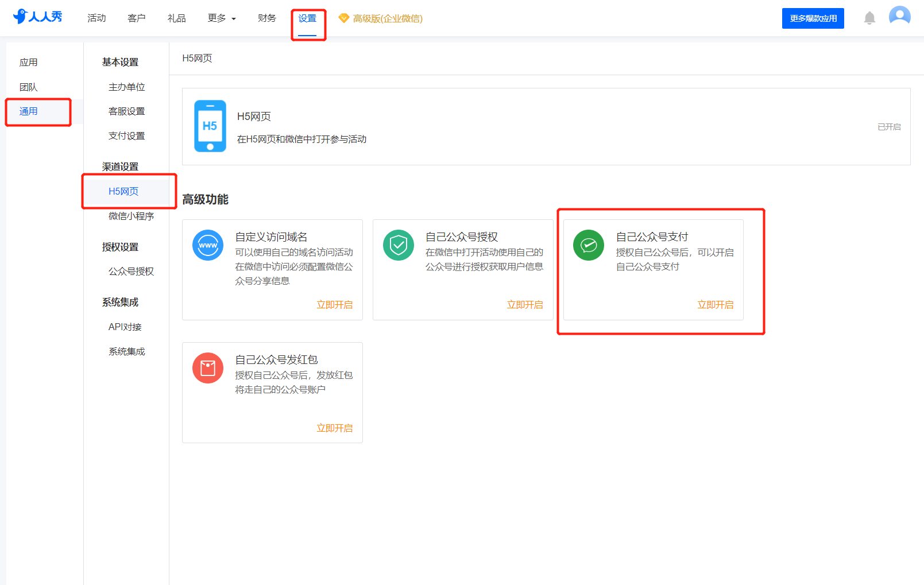Click 立即开启 for 自己公众号支付

pos(716,305)
